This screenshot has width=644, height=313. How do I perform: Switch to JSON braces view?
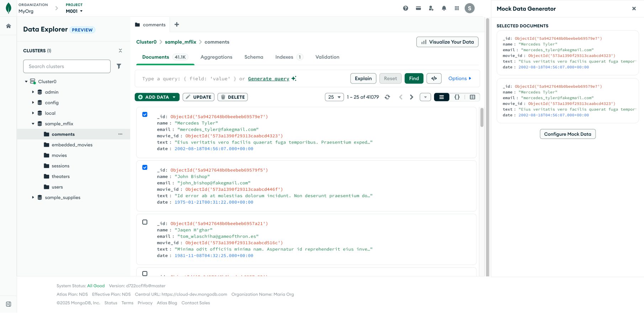coord(457,97)
